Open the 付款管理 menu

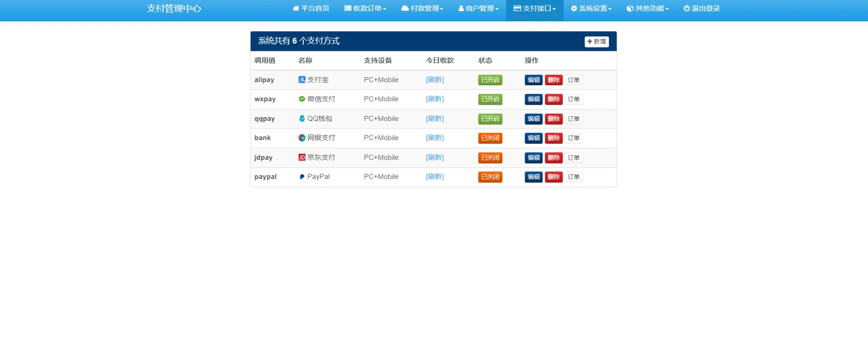pos(422,9)
